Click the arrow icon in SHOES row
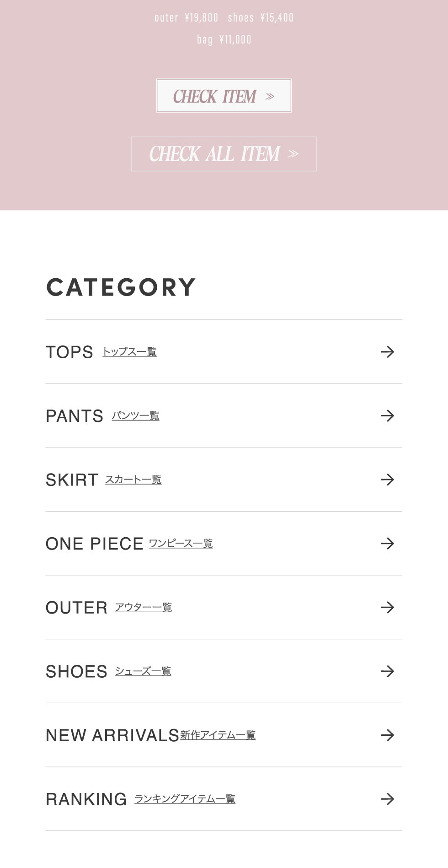Image resolution: width=448 pixels, height=868 pixels. point(387,671)
